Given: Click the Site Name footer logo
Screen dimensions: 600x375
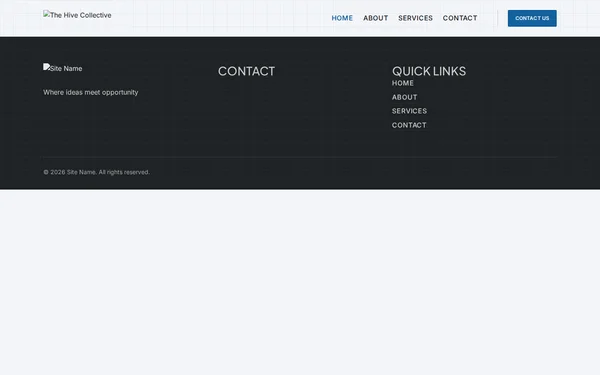Looking at the screenshot, I should coord(63,68).
